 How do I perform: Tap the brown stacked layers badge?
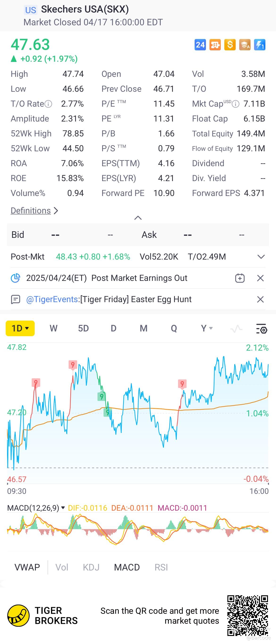pos(245,45)
